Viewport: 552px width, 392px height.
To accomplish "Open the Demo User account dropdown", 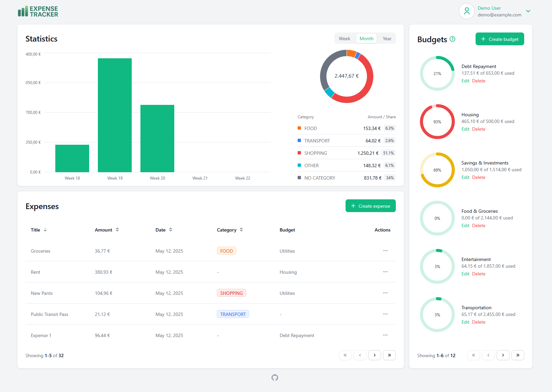I will pyautogui.click(x=529, y=11).
